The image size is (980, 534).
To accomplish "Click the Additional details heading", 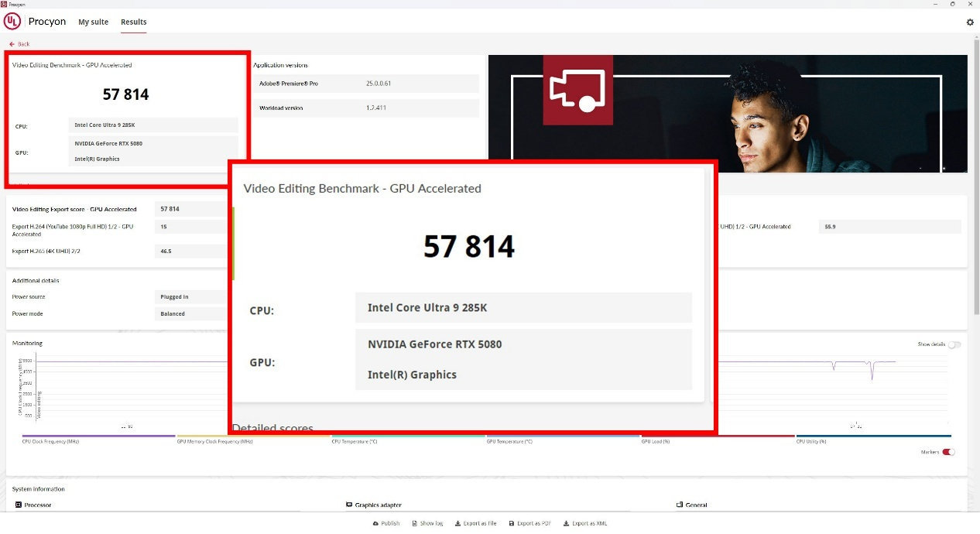I will [36, 280].
